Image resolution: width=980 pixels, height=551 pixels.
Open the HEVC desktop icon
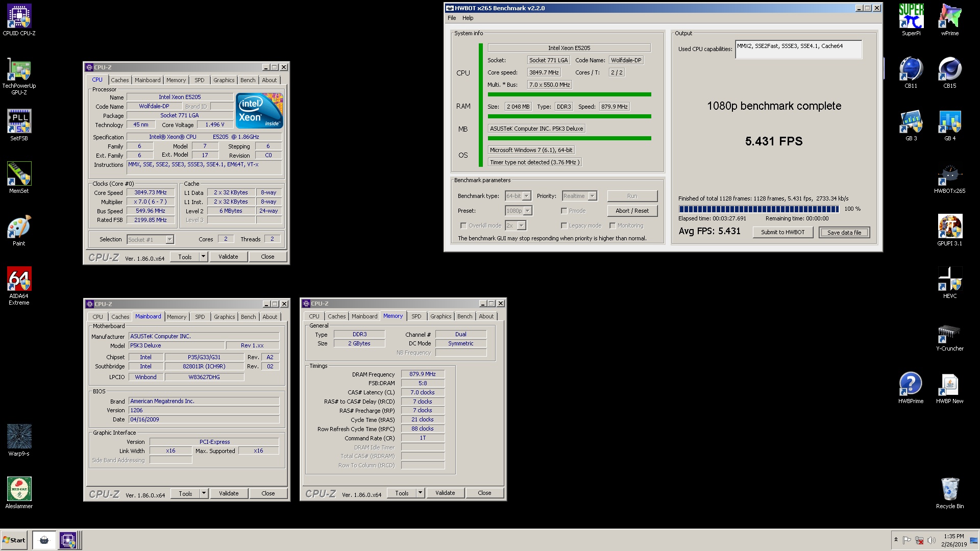click(950, 283)
